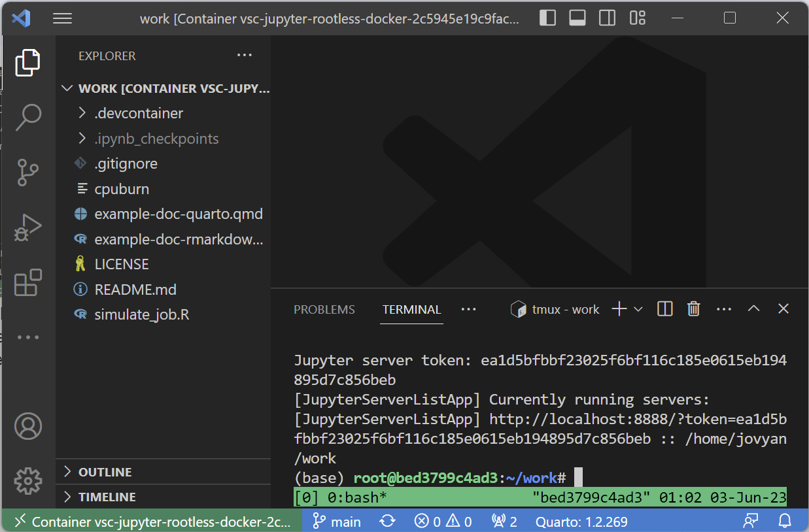809x532 pixels.
Task: Open the .gitignore file
Action: click(164, 163)
